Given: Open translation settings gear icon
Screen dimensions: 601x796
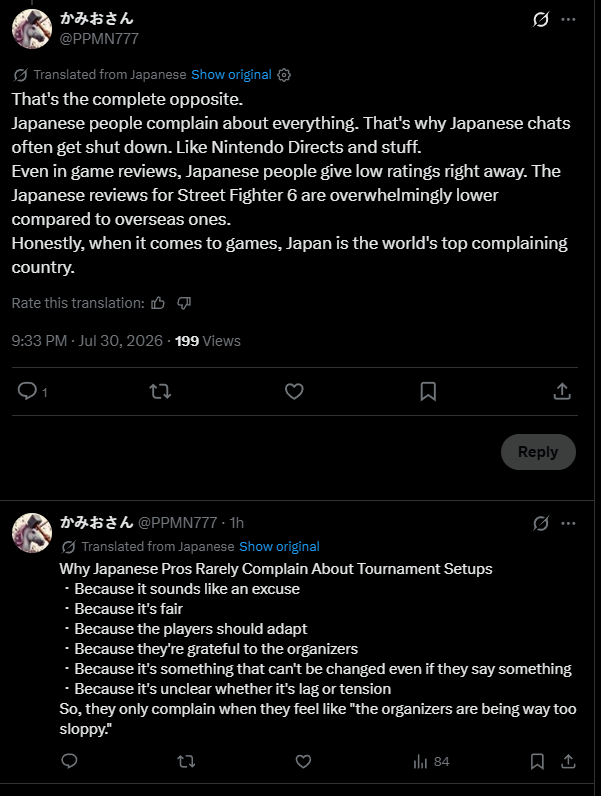Looking at the screenshot, I should pos(284,75).
